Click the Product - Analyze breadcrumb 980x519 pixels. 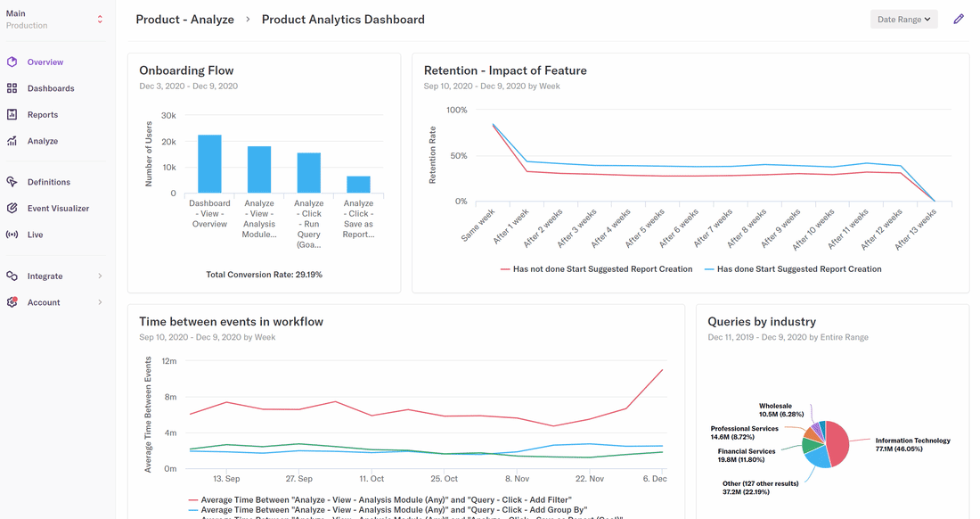185,20
